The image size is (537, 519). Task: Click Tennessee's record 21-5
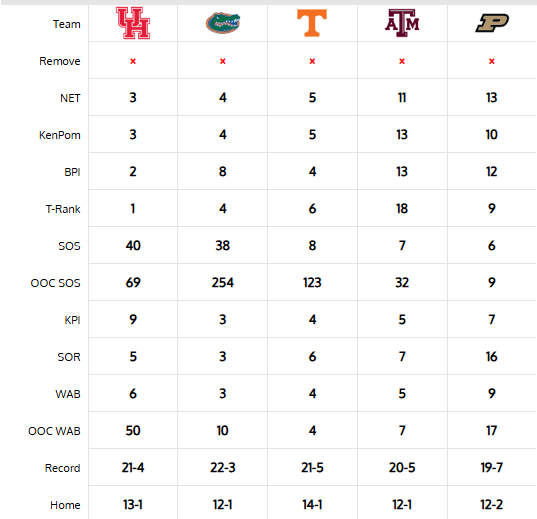[x=312, y=468]
